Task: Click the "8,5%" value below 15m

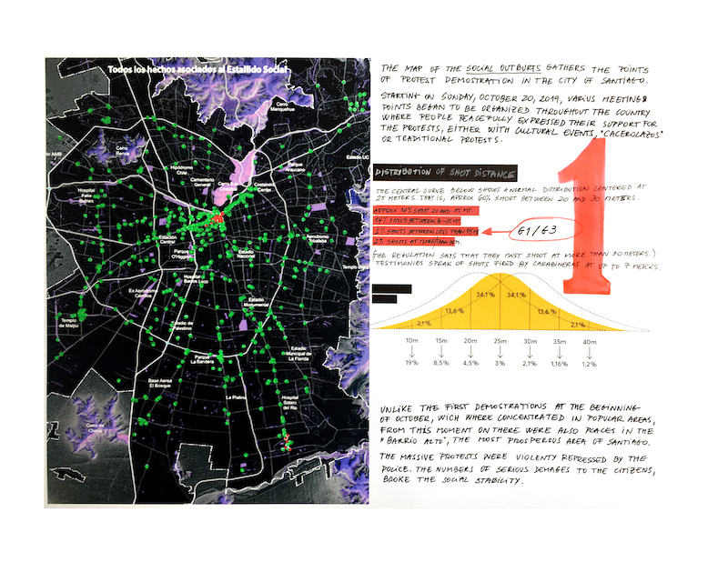Action: click(x=441, y=363)
